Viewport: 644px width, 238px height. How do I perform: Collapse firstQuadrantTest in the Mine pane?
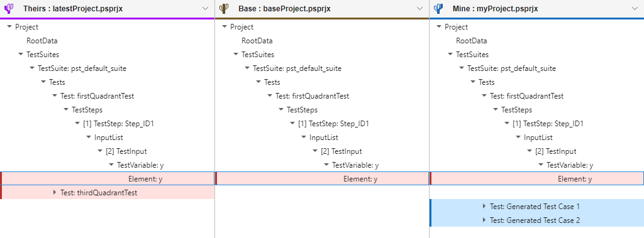click(x=485, y=95)
